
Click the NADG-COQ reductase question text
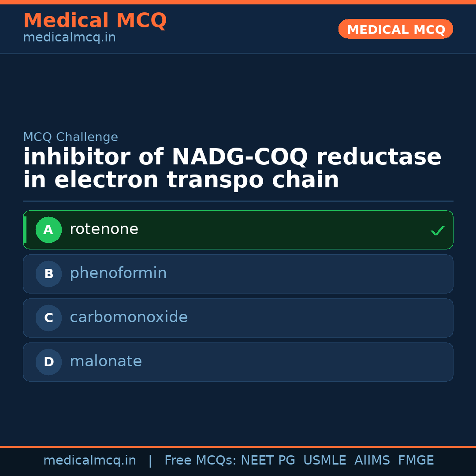pyautogui.click(x=232, y=168)
